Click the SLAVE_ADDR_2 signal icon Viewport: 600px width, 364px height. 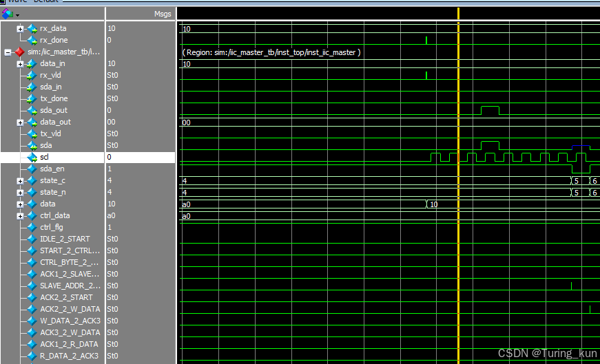click(32, 286)
